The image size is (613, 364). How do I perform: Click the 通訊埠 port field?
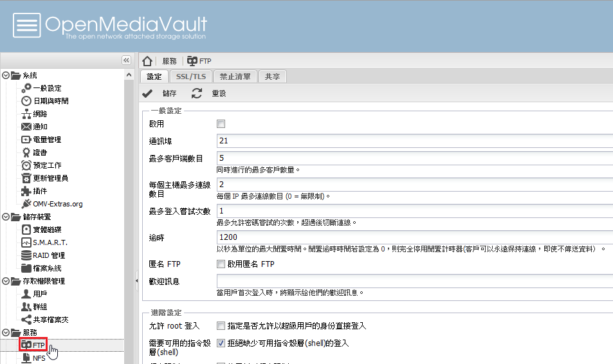click(415, 141)
